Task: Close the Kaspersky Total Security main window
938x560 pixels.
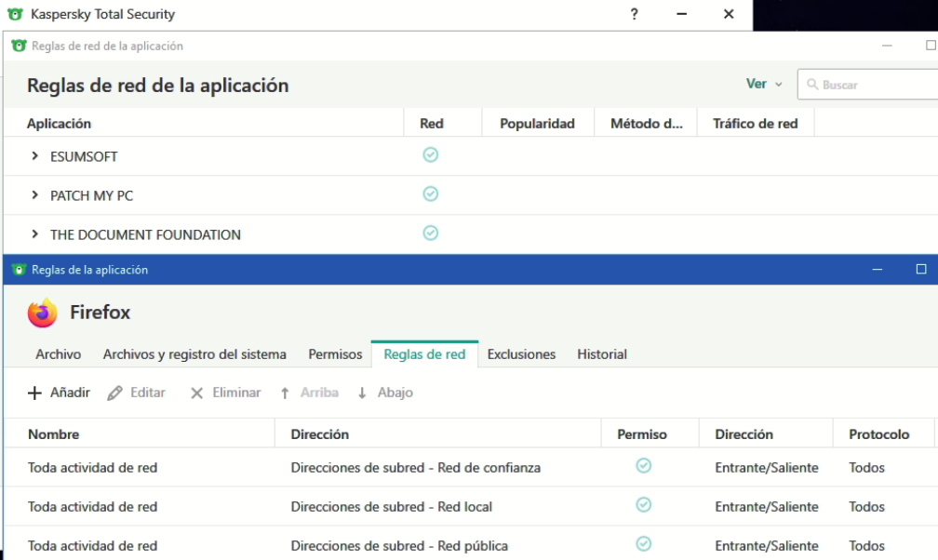Action: point(729,14)
